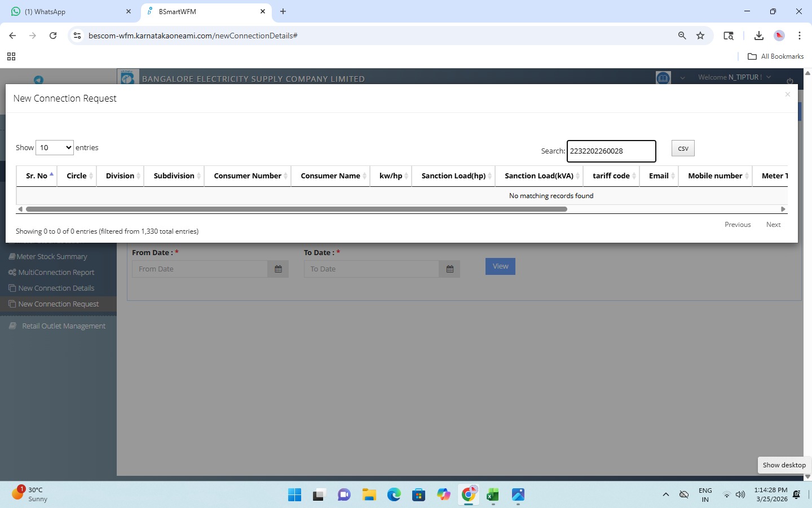Image resolution: width=812 pixels, height=508 pixels.
Task: Bookmark this page with the star icon
Action: (700, 36)
